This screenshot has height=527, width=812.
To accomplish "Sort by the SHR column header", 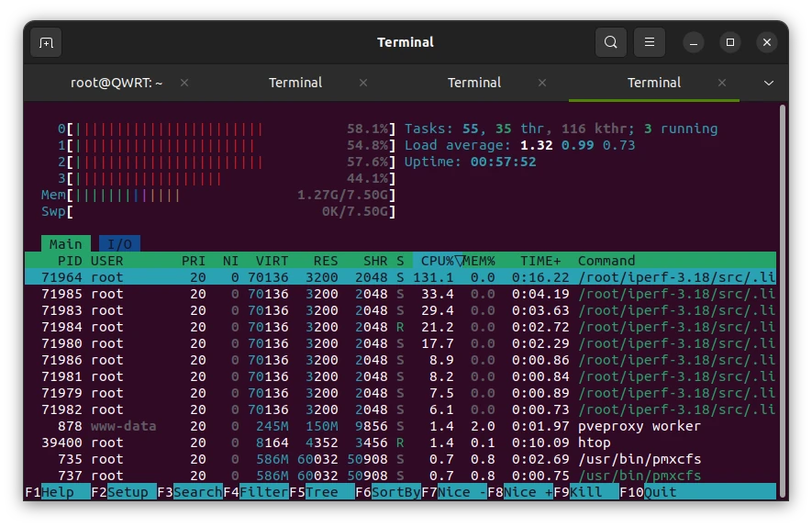I will 375,261.
